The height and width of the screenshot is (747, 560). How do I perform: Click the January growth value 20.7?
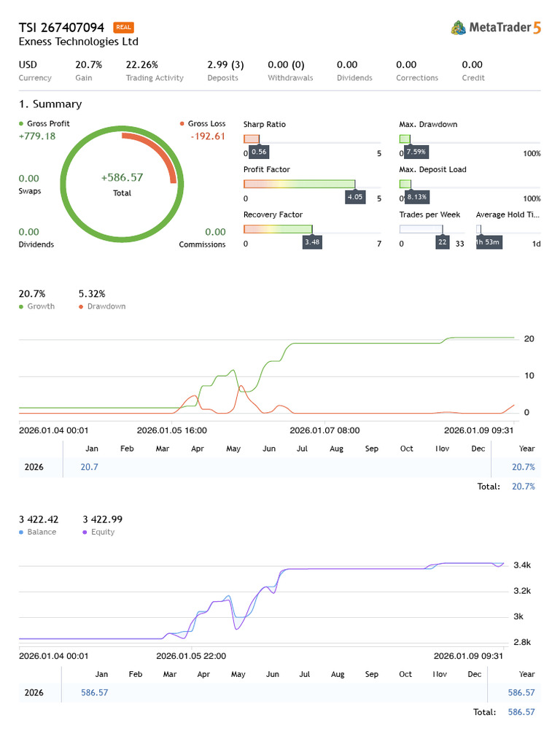90,467
